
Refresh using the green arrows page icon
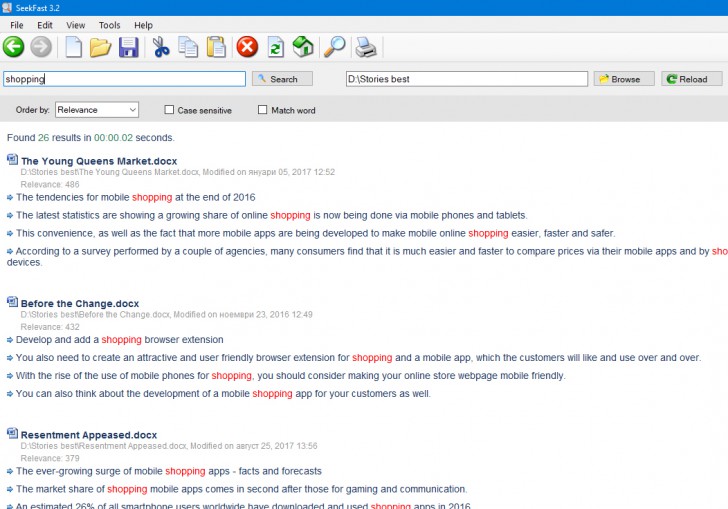tap(276, 47)
